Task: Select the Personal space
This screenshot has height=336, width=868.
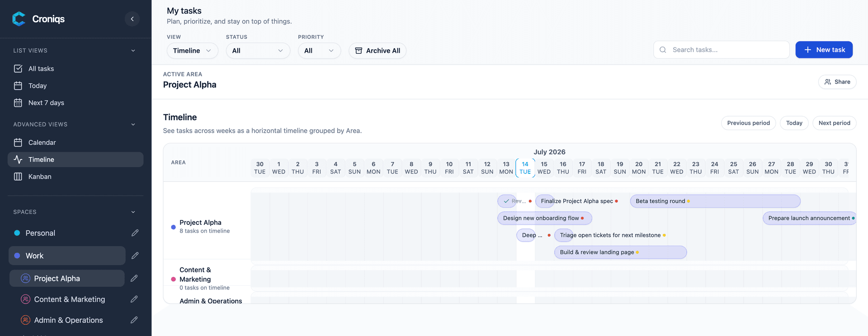Action: (67, 233)
